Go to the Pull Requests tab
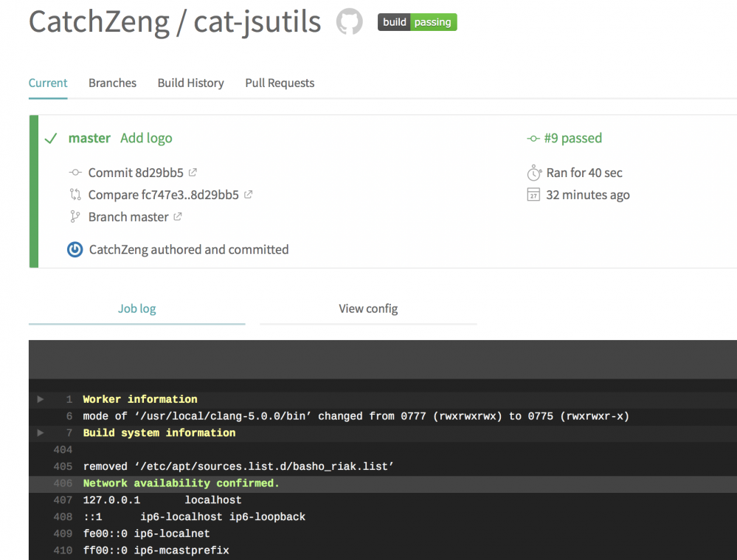Viewport: 737px width, 560px height. pos(280,83)
